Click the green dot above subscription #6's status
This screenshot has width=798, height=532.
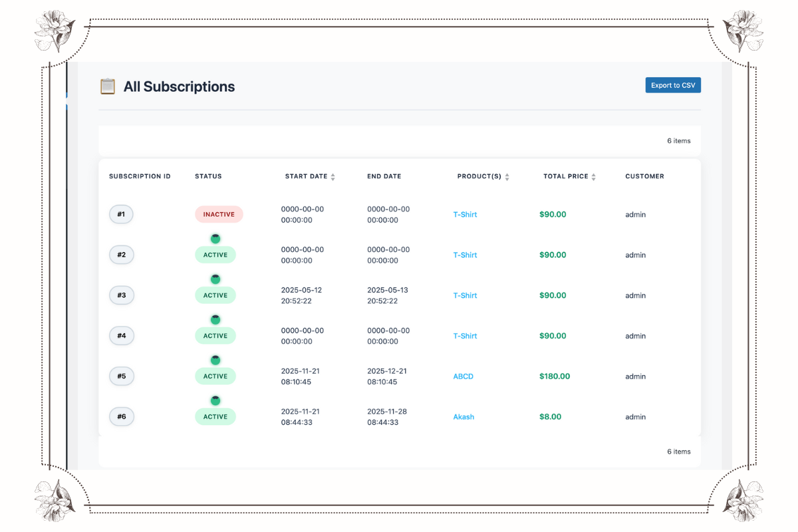(215, 401)
